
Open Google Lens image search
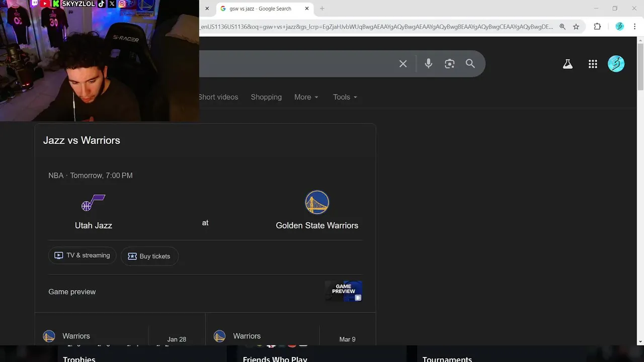point(449,64)
